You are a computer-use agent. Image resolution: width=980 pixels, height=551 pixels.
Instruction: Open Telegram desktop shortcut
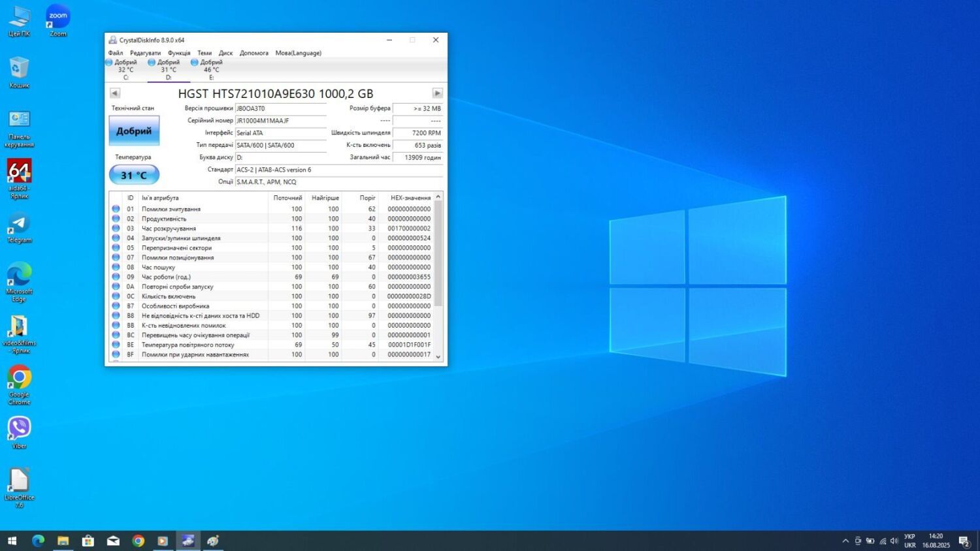point(19,227)
